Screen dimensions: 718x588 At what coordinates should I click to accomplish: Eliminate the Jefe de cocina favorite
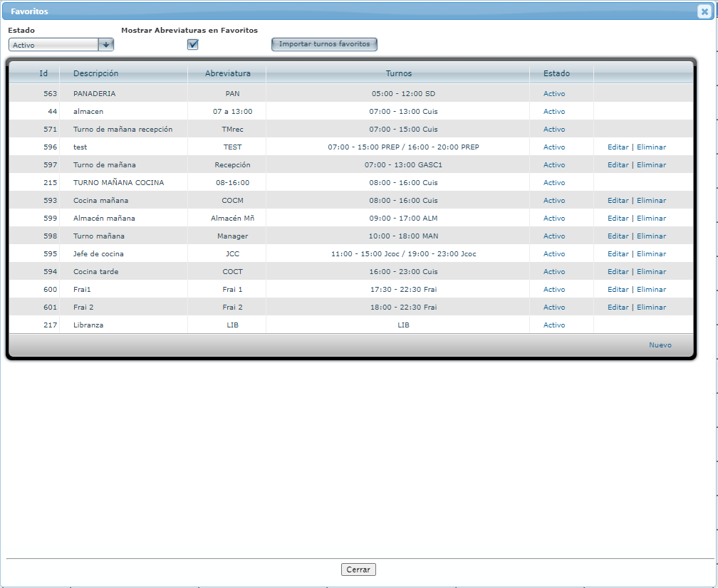pos(651,254)
